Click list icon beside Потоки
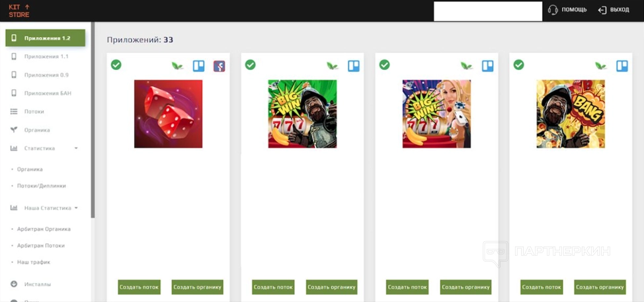This screenshot has width=644, height=302. [14, 111]
